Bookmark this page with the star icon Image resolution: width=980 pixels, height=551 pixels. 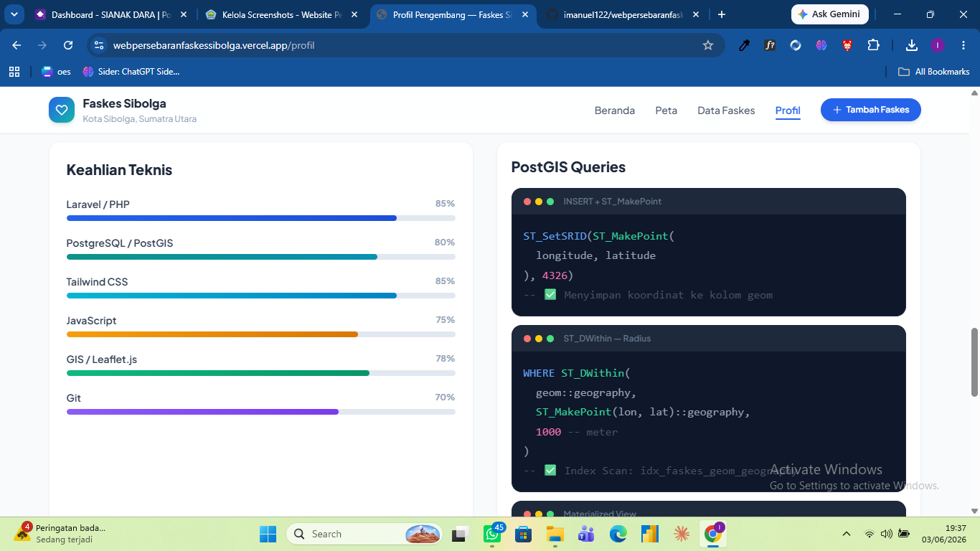[708, 45]
